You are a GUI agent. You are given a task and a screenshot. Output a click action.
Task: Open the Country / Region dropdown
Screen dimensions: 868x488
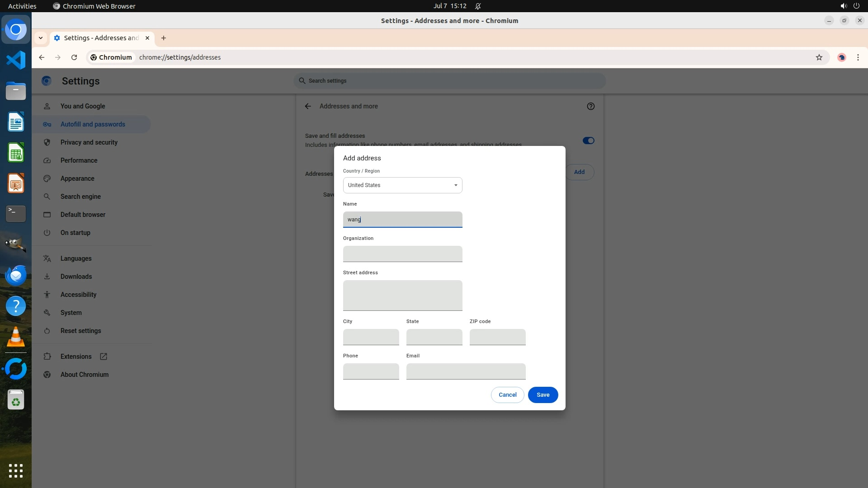402,185
